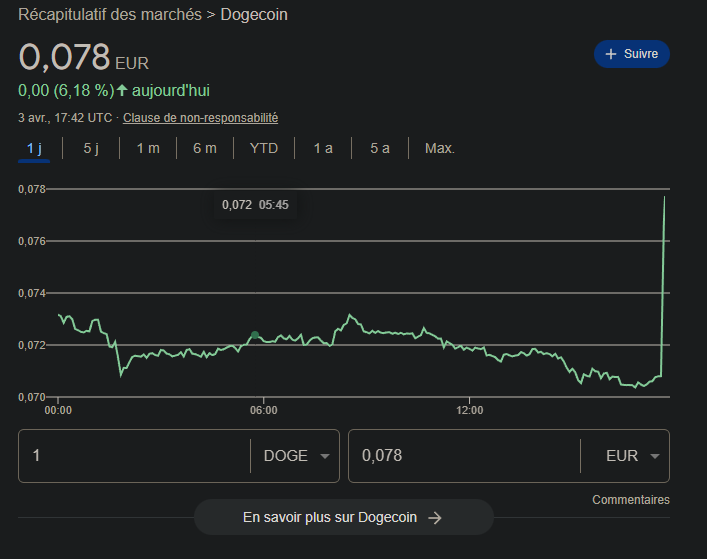
Task: Click the green chart point at 05:45
Action: click(x=255, y=335)
